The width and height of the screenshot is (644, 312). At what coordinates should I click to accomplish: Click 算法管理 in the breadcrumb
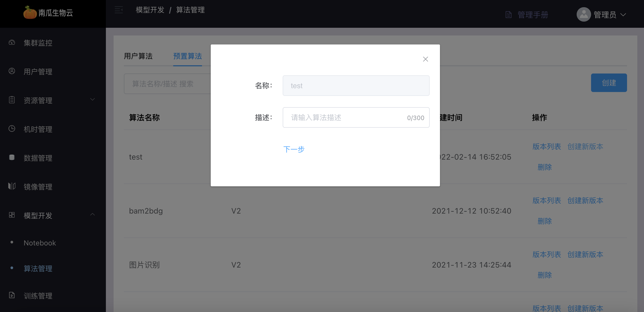pos(190,10)
